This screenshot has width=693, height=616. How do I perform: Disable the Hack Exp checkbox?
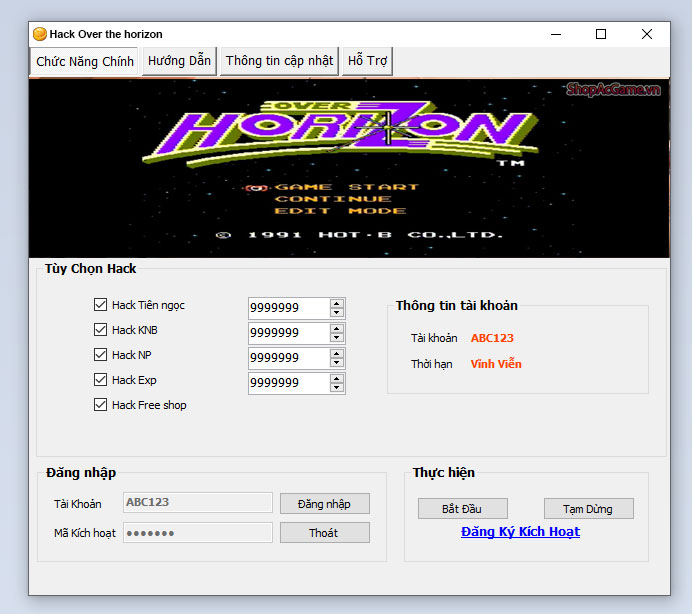click(100, 380)
